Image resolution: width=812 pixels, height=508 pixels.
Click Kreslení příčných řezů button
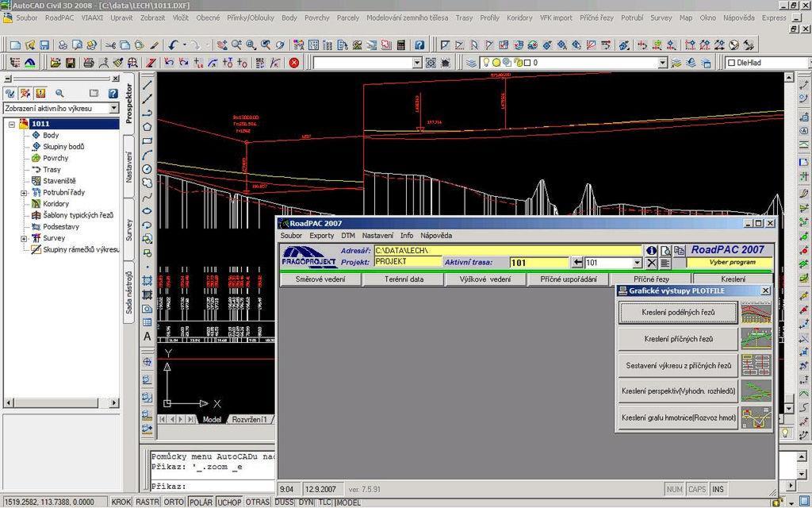coord(678,339)
